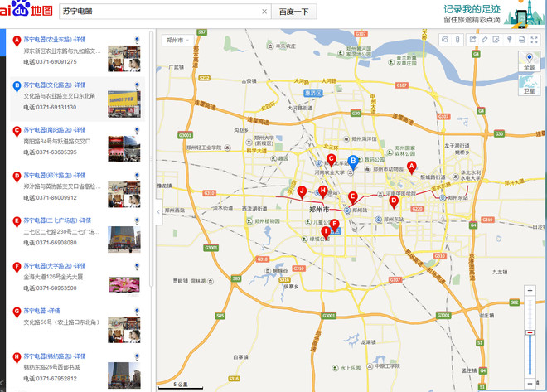
Task: Click red marker C on the map
Action: pos(331,160)
